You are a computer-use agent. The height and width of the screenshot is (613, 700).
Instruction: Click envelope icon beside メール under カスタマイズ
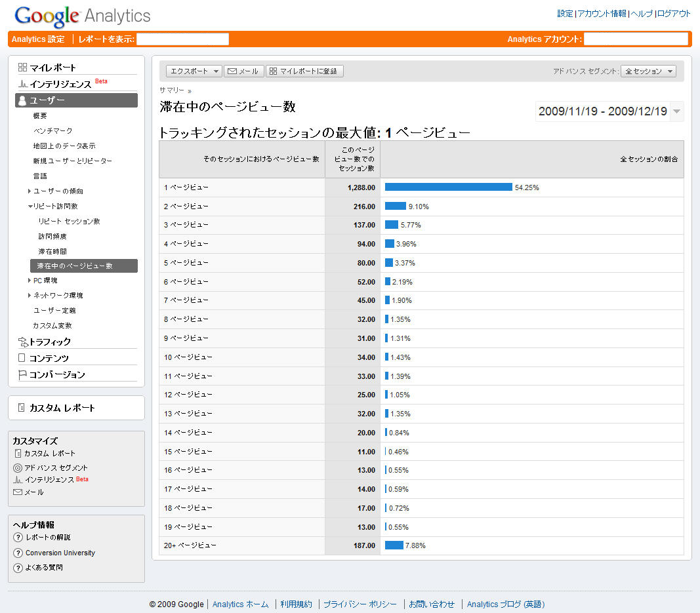click(x=18, y=492)
